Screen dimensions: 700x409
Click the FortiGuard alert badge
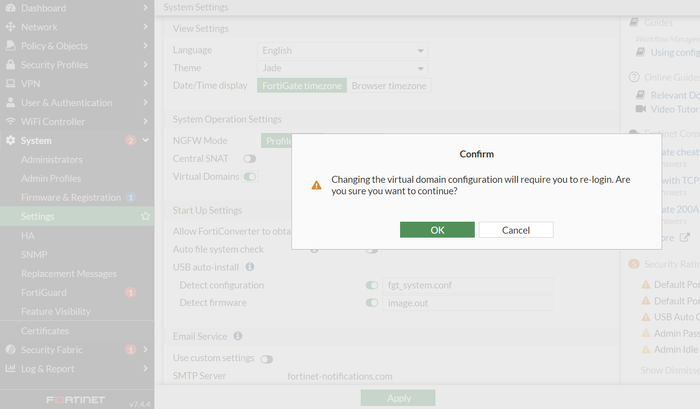131,292
